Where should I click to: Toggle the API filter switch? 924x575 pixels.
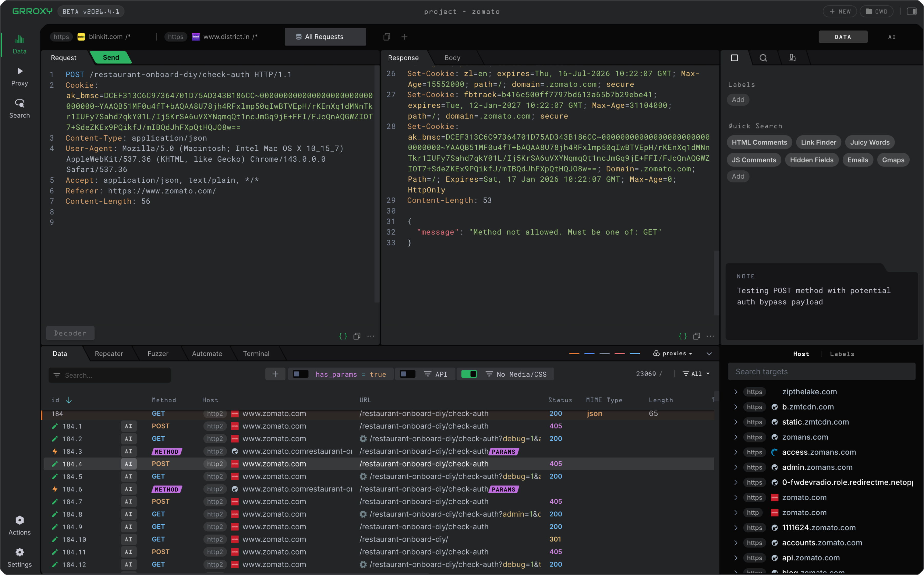408,374
